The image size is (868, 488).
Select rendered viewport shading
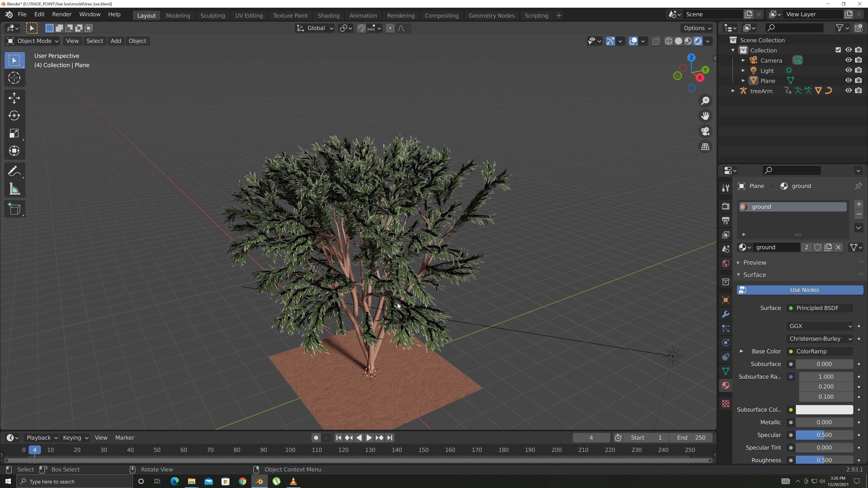pyautogui.click(x=698, y=41)
